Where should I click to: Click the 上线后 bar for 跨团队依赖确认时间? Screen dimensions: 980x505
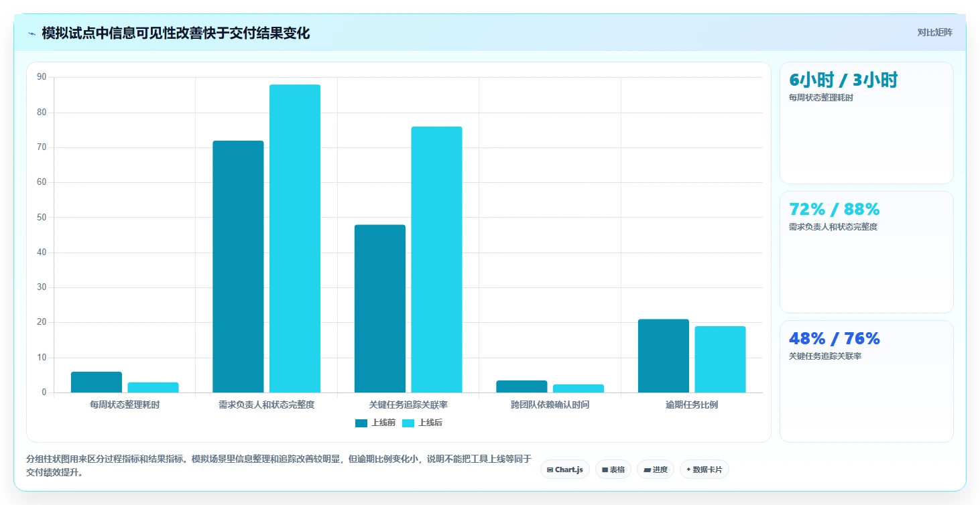(578, 388)
